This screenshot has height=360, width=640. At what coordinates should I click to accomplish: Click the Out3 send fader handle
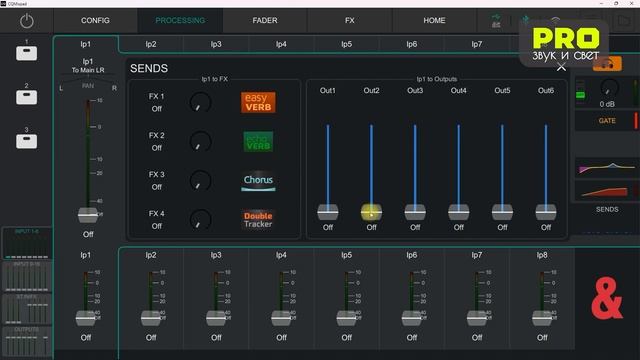415,212
